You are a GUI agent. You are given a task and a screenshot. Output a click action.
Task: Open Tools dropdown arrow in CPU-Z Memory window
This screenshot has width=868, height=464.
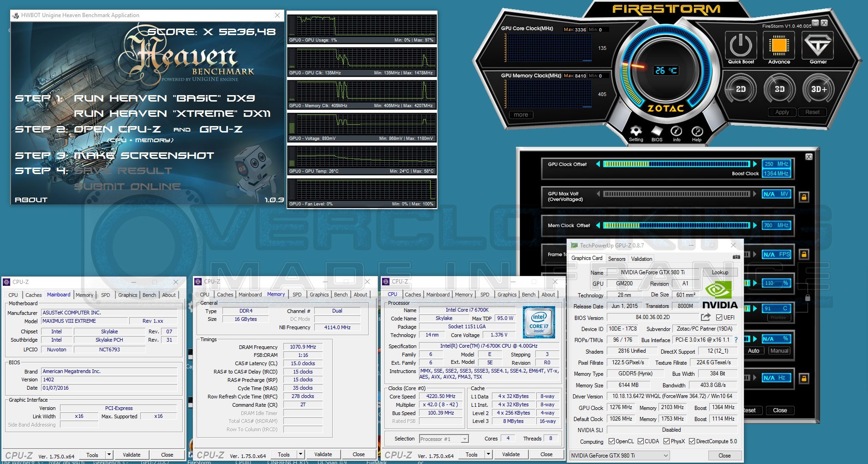click(x=300, y=454)
